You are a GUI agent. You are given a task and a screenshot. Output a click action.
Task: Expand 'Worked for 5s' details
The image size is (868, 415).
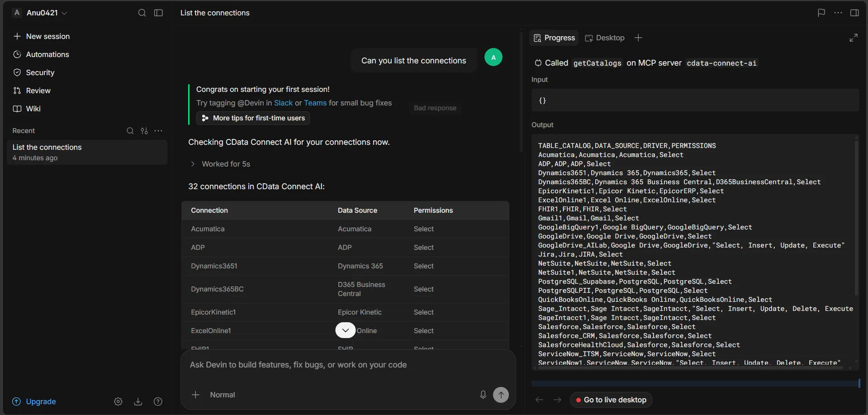(x=221, y=164)
